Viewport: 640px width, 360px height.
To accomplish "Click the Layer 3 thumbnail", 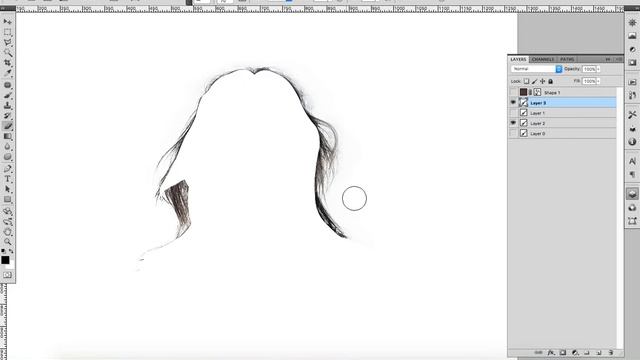I will (x=523, y=102).
